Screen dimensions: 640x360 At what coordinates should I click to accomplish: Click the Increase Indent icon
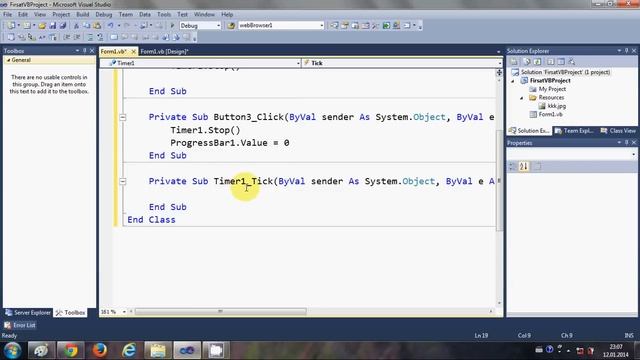click(77, 38)
